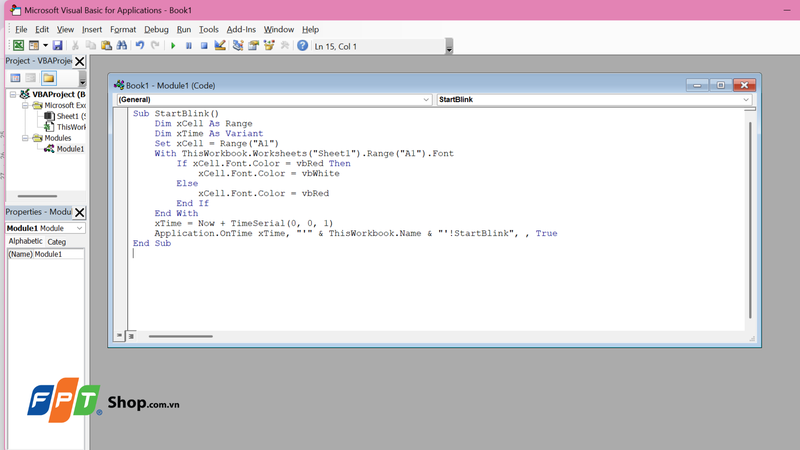
Task: Click the View Code icon in Project panel
Action: click(x=15, y=78)
